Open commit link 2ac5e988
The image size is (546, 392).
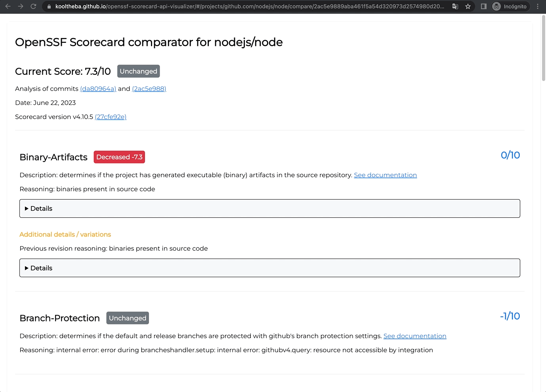coord(149,89)
